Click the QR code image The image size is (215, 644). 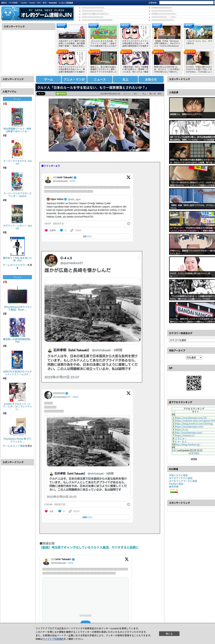tap(194, 383)
